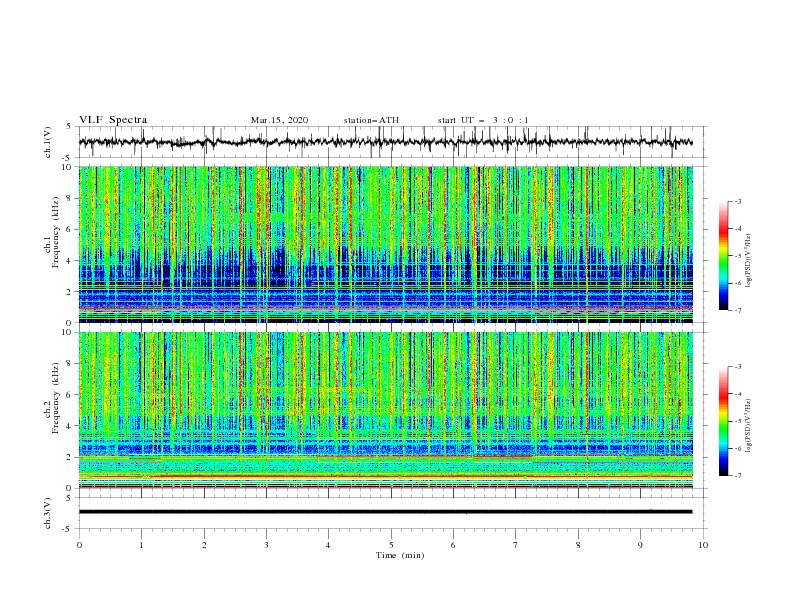The image size is (792, 612).
Task: Click time axis tick label '10'
Action: pyautogui.click(x=703, y=545)
